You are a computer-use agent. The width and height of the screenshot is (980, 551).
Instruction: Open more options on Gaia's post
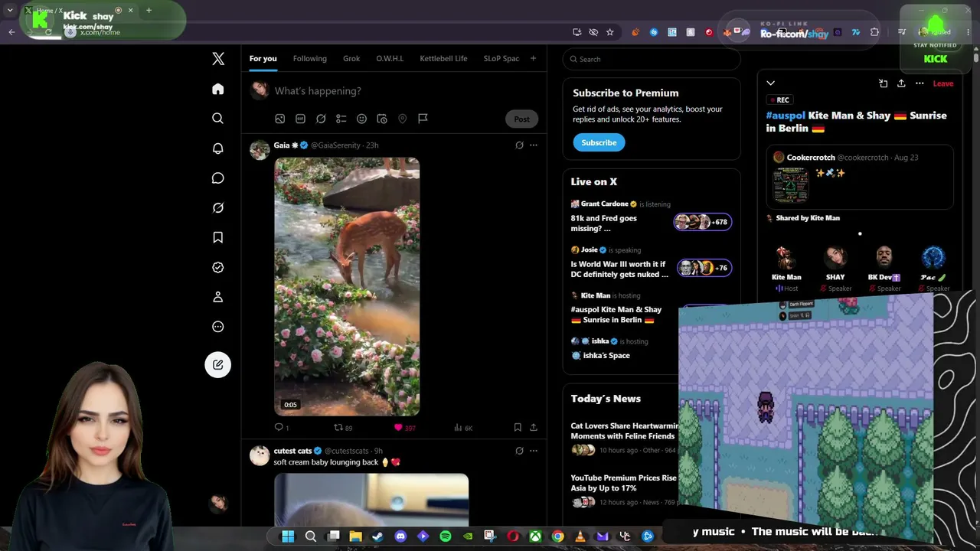pyautogui.click(x=534, y=145)
